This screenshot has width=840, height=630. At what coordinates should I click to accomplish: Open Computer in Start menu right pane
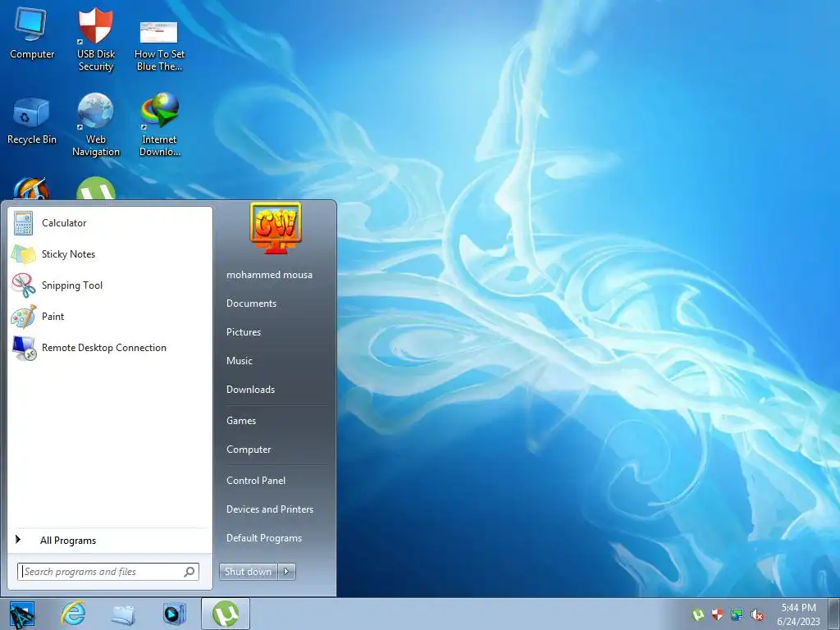pos(249,450)
